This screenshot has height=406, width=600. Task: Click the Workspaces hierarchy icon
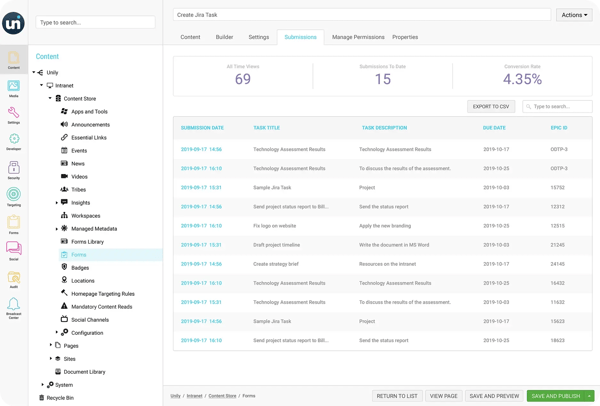(x=64, y=215)
